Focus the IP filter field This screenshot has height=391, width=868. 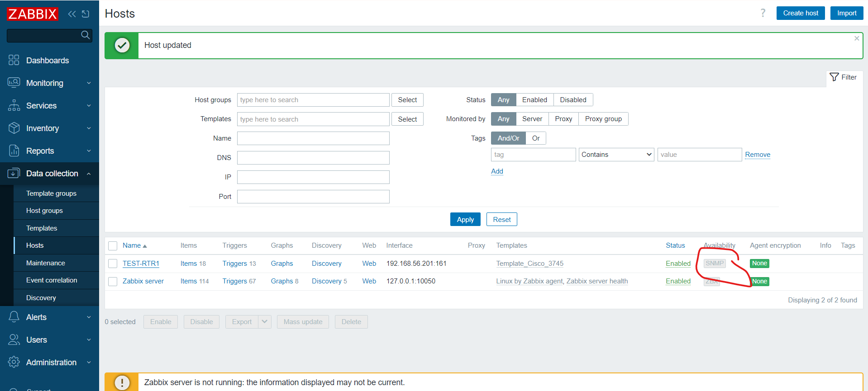click(313, 177)
